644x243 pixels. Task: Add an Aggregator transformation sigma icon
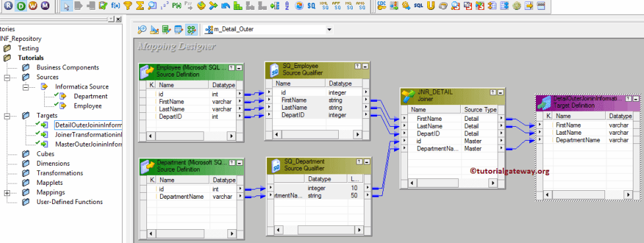click(140, 6)
